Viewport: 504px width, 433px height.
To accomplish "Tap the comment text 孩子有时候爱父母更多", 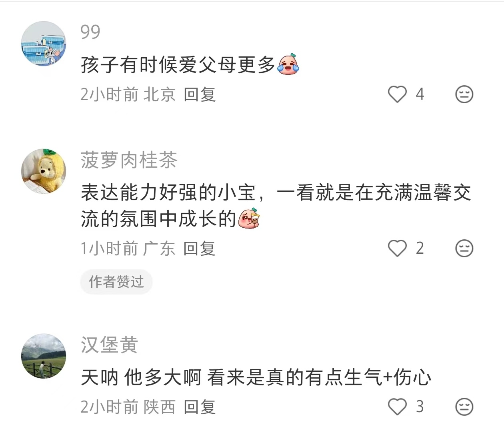I will click(x=178, y=64).
